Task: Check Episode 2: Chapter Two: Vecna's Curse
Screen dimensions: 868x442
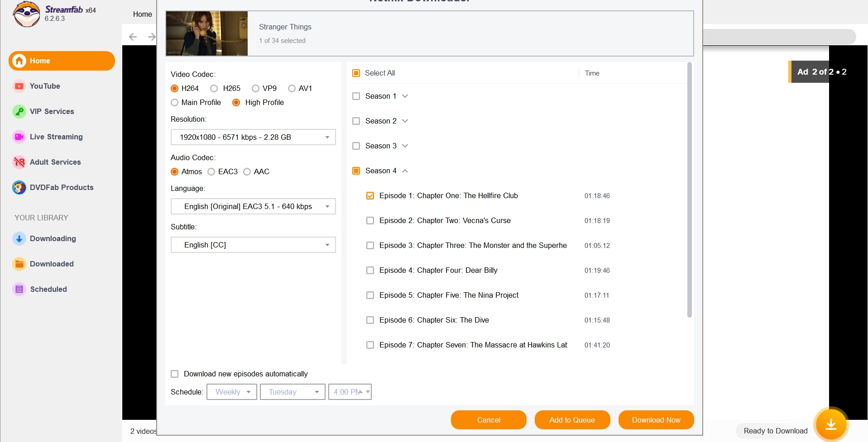Action: (x=370, y=221)
